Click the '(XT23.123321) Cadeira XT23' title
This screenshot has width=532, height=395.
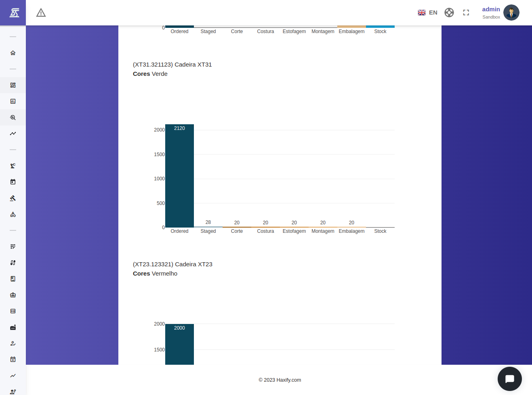172,264
